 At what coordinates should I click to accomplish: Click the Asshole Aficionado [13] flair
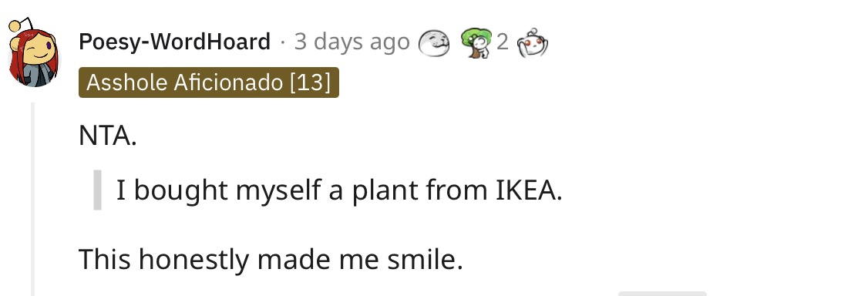[x=209, y=83]
